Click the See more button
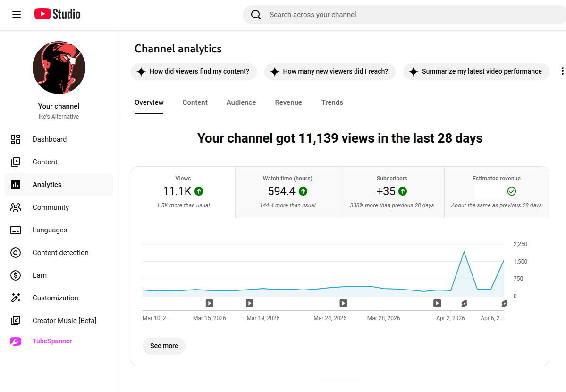 pos(164,346)
